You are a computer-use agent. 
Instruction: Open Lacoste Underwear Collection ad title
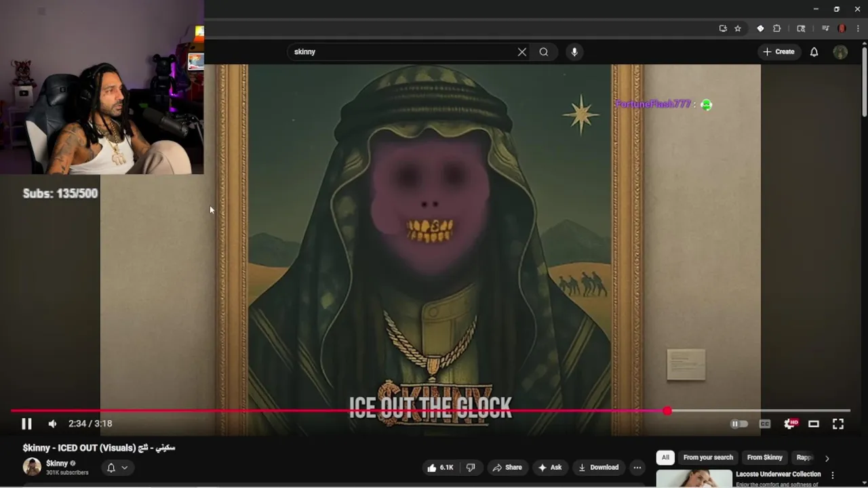click(x=778, y=474)
